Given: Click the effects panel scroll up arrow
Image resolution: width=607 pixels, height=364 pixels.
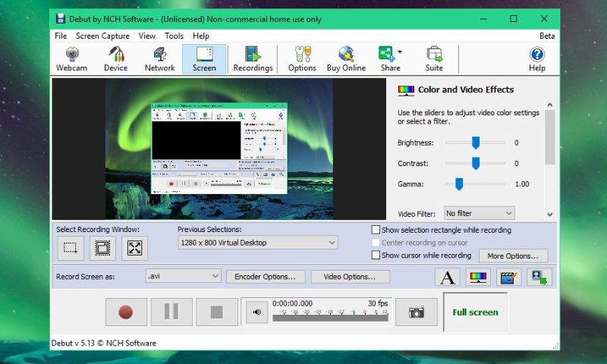Looking at the screenshot, I should pos(549,105).
